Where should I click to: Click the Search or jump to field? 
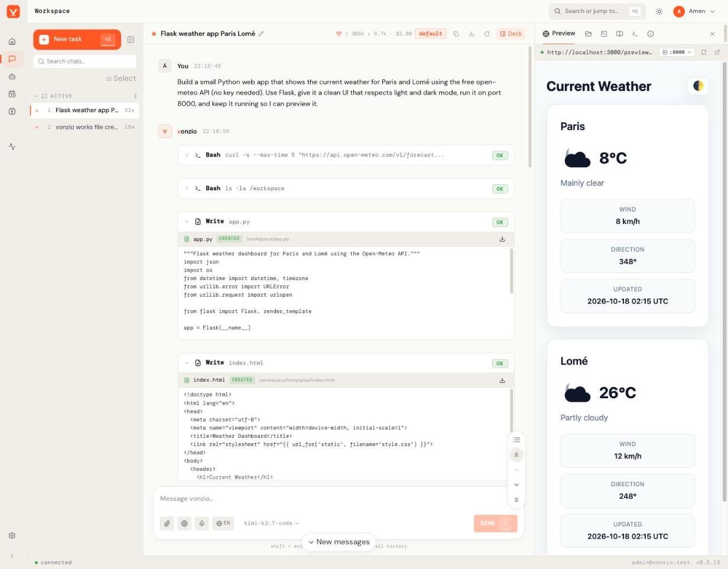[597, 11]
